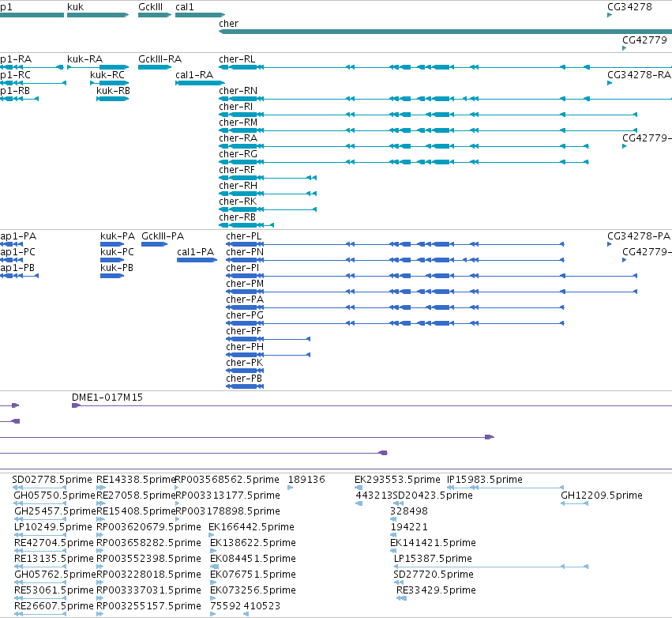
Task: Click the IP15983.5prime EST label
Action: pyautogui.click(x=485, y=480)
